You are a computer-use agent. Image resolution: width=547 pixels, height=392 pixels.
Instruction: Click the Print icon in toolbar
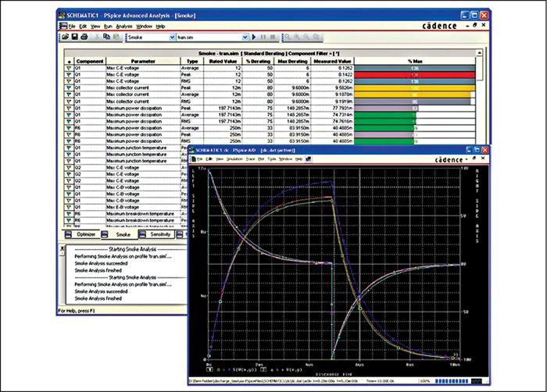(x=83, y=37)
